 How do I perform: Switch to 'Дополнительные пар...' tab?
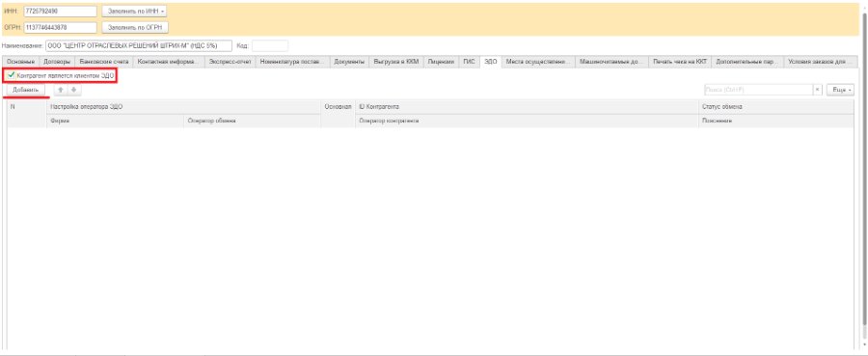click(747, 62)
